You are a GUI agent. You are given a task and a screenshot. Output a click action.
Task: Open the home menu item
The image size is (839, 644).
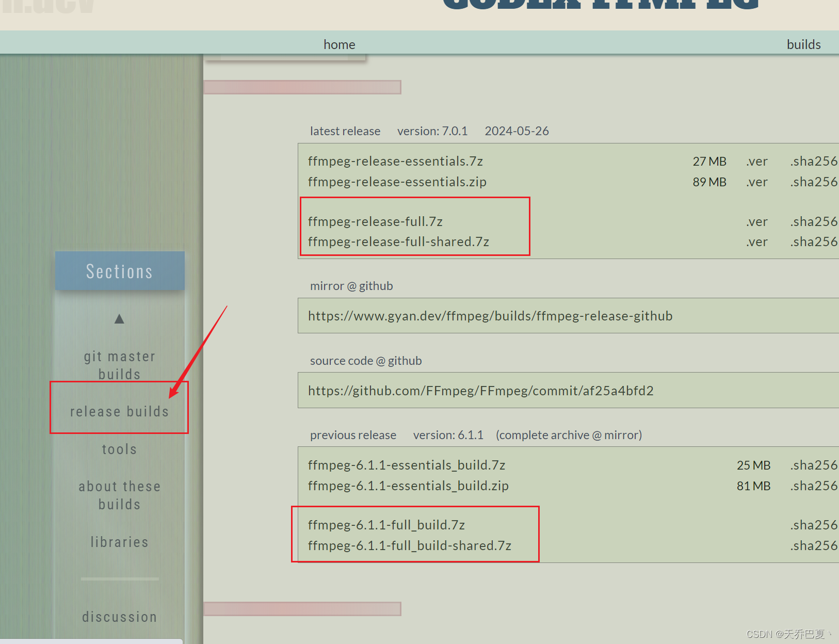pos(339,45)
